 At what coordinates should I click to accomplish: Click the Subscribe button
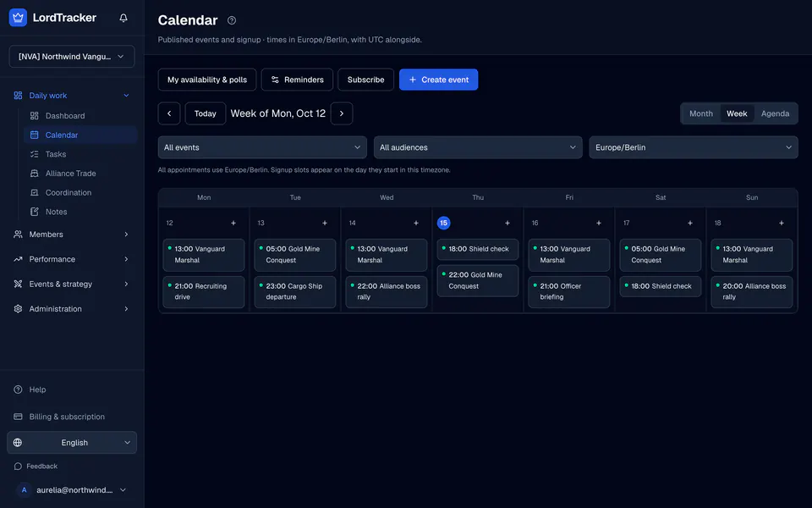[x=365, y=80]
